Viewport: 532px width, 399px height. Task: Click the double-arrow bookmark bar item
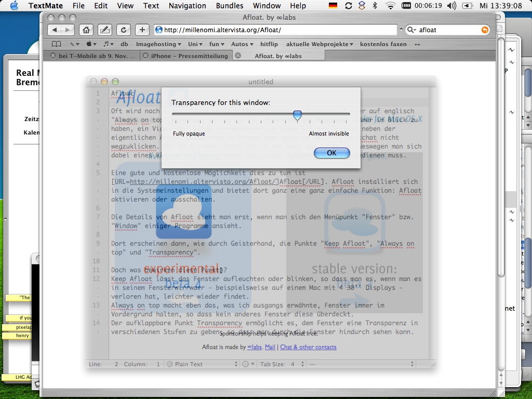point(417,44)
